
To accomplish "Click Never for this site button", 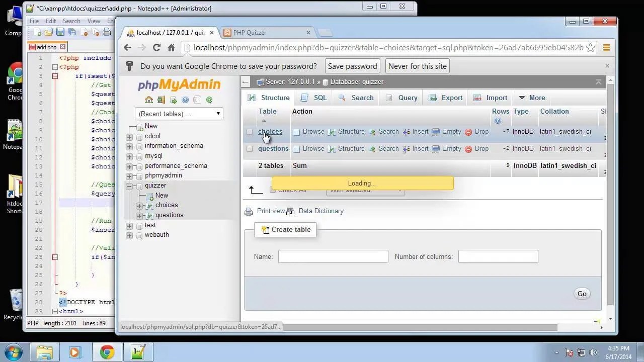I will click(x=418, y=66).
